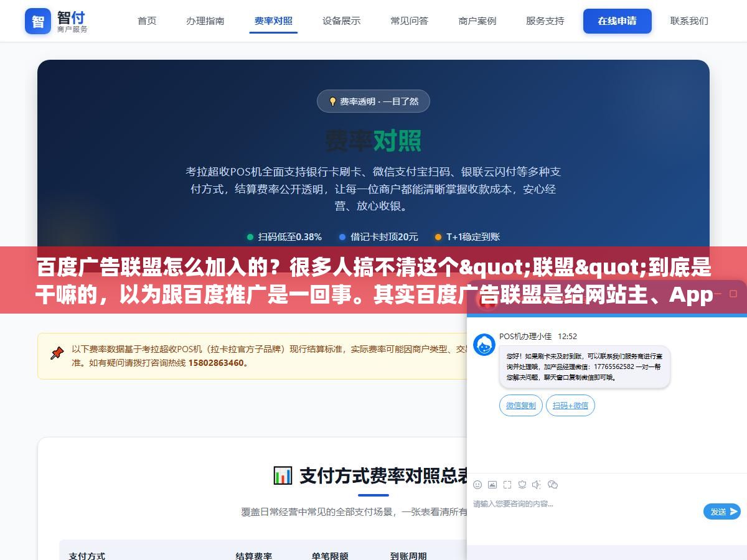
Task: Send the chat message with 发送
Action: coord(722,511)
